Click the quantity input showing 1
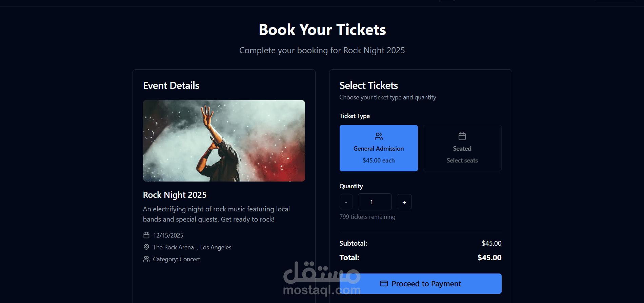 [x=375, y=202]
